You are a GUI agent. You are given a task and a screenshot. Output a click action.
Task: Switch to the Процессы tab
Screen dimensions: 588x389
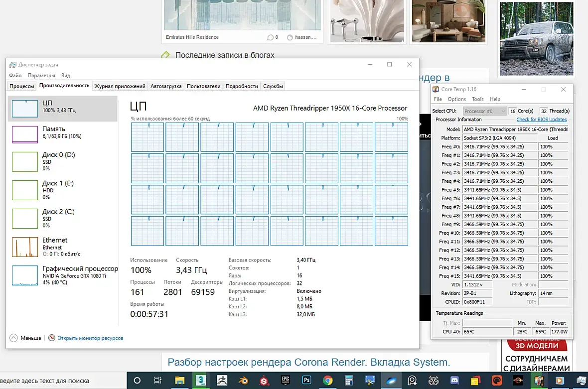(22, 86)
